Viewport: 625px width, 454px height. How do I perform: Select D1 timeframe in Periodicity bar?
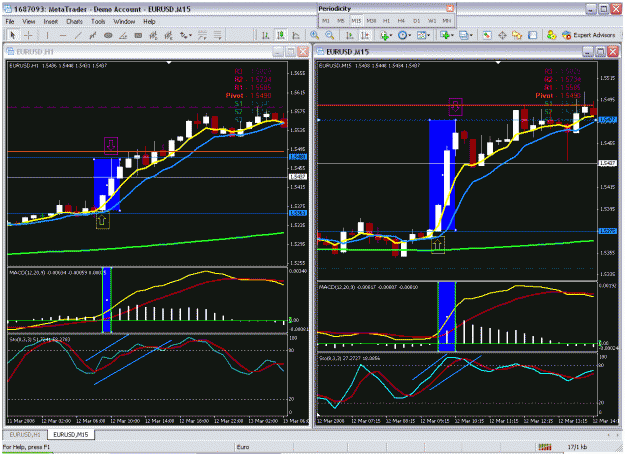pyautogui.click(x=417, y=21)
